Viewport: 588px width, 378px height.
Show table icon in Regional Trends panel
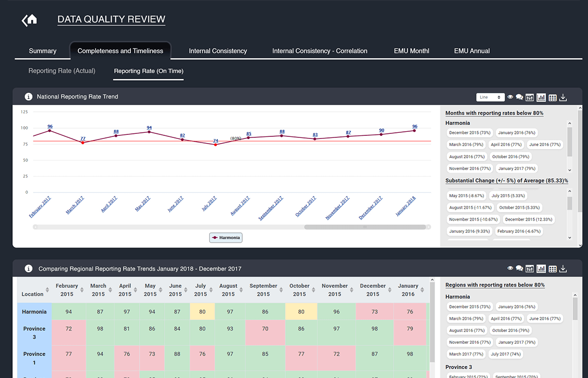tap(552, 269)
